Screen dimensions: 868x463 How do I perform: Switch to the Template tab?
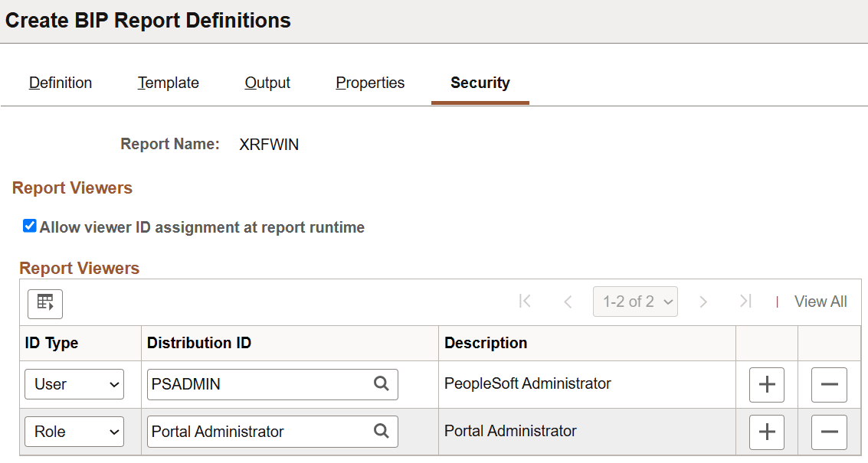click(168, 83)
